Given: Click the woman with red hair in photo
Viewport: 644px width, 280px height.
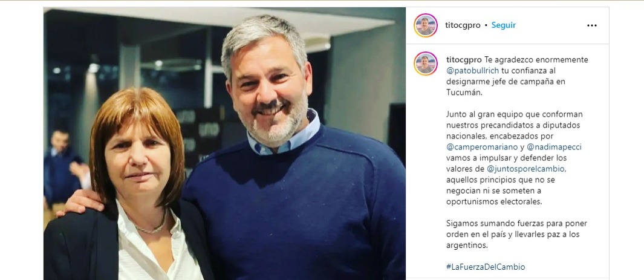Looking at the screenshot, I should 131,184.
